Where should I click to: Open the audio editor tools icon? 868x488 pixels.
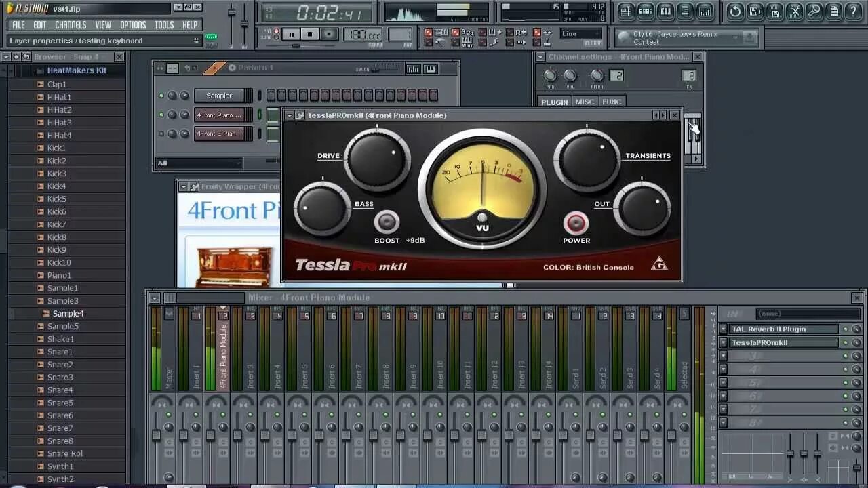pos(794,12)
